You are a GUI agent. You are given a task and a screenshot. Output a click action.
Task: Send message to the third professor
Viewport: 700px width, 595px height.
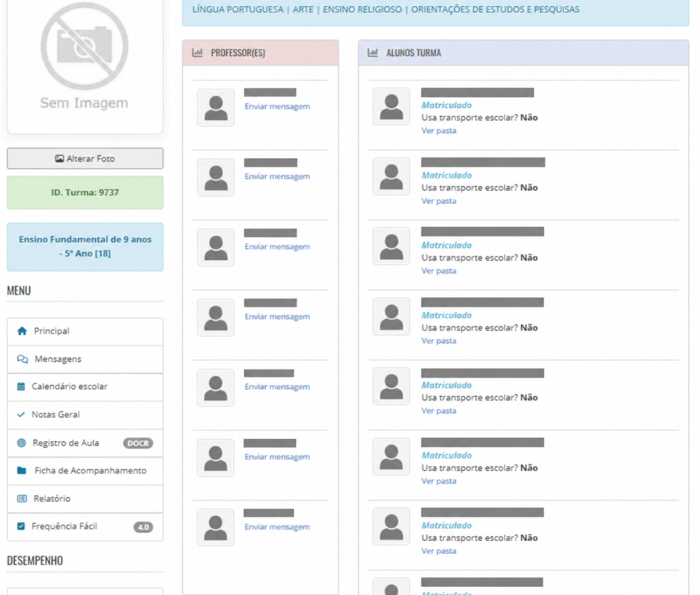tap(278, 247)
